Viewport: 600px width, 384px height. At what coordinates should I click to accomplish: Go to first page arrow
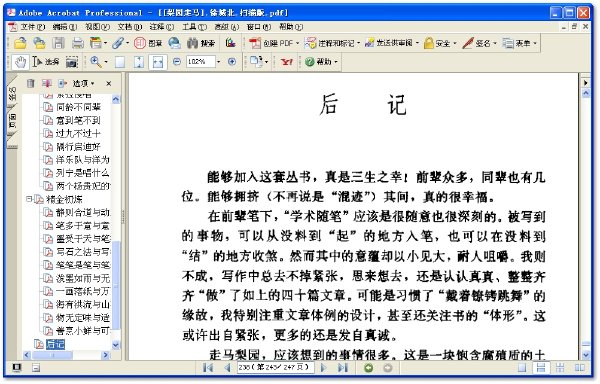pyautogui.click(x=208, y=368)
